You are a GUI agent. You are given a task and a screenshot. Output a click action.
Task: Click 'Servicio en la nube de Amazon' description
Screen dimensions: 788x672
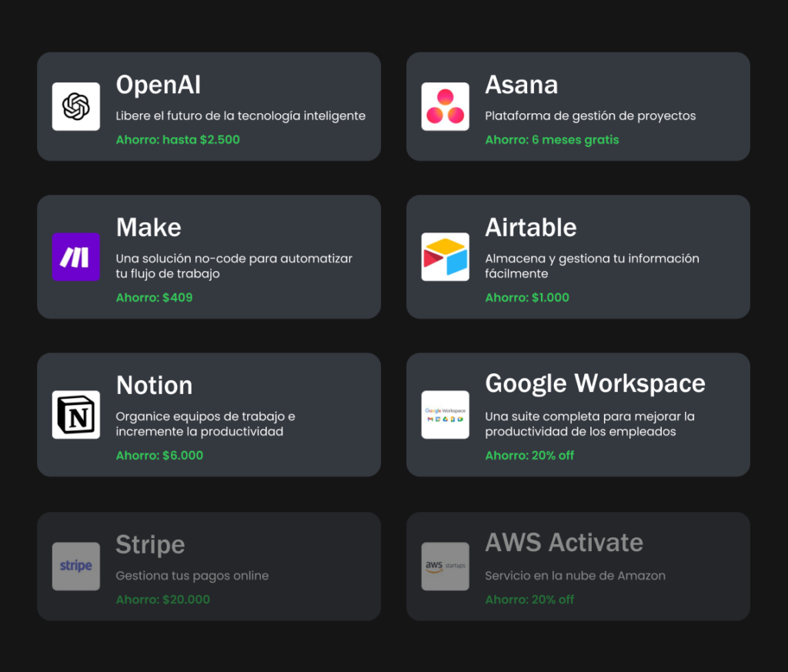click(x=576, y=576)
